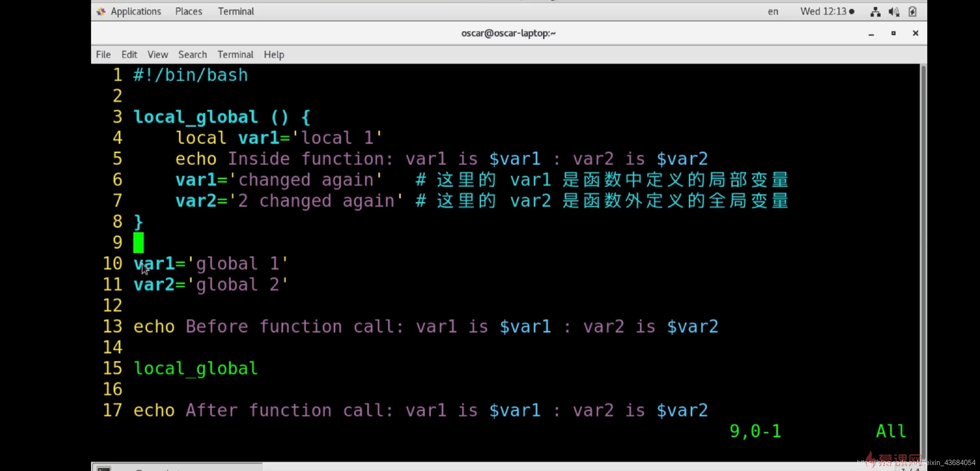Open the Places menu
The width and height of the screenshot is (980, 471).
click(x=188, y=11)
